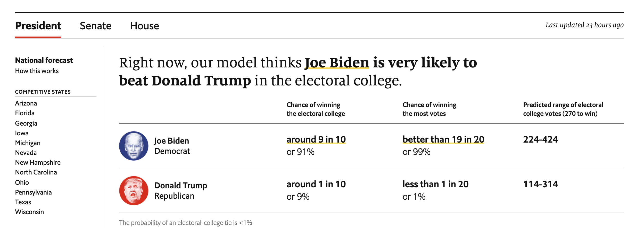Image resolution: width=644 pixels, height=228 pixels.
Task: Select Nevada from competitive states
Action: point(26,153)
